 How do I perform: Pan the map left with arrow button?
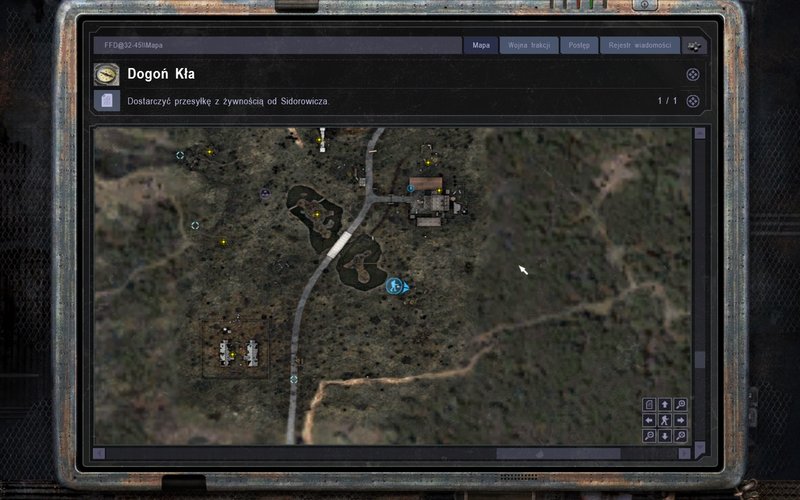click(x=649, y=420)
